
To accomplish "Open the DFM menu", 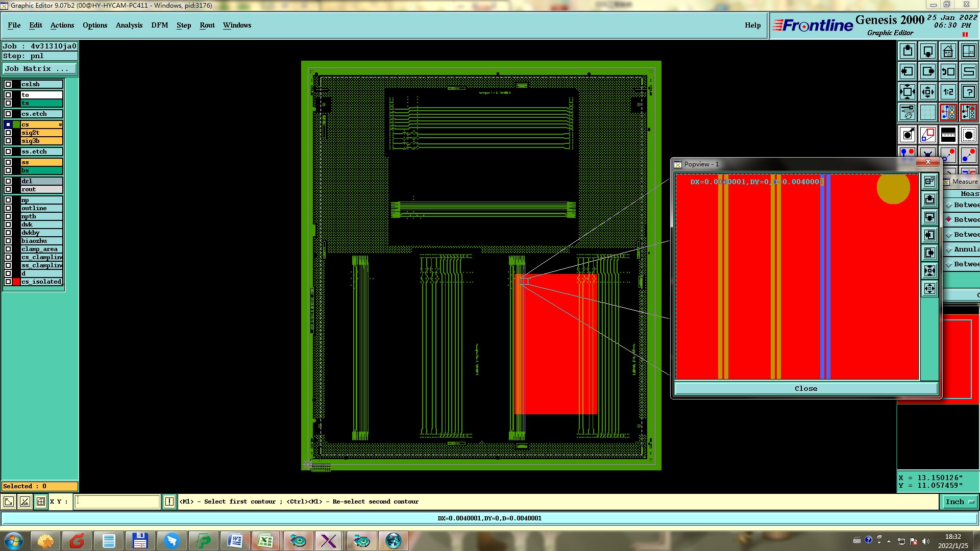I will coord(159,25).
